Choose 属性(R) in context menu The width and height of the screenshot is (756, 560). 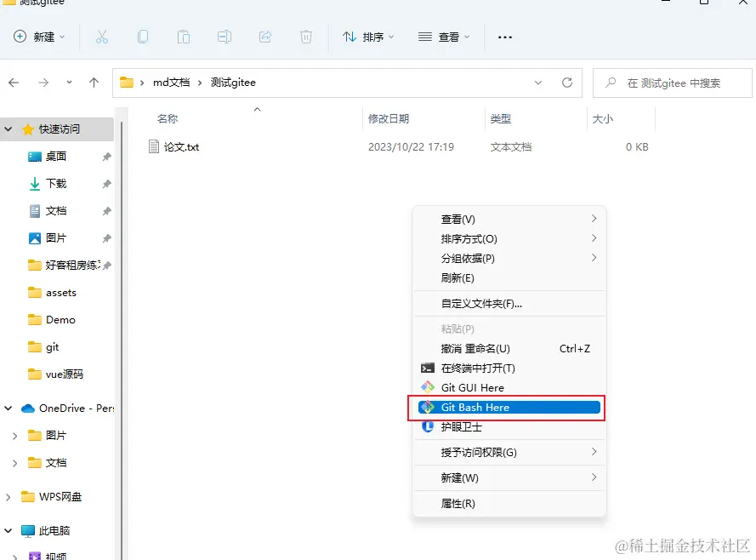[509, 504]
